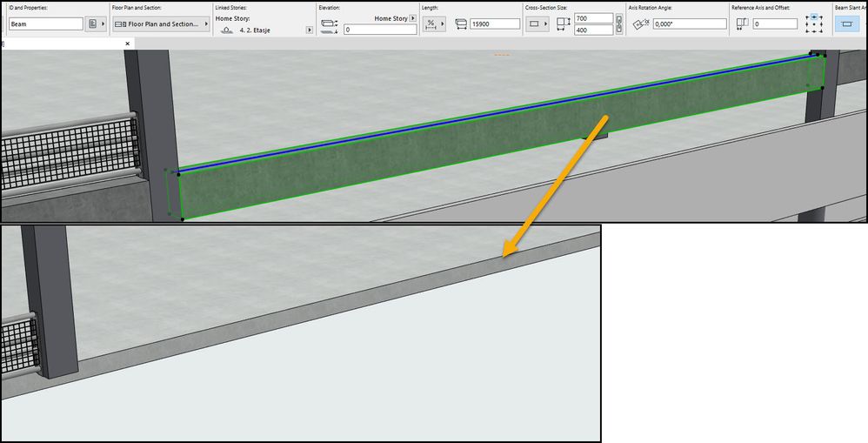Click the "Linked Stories:" label
The height and width of the screenshot is (443, 868).
pyautogui.click(x=230, y=8)
